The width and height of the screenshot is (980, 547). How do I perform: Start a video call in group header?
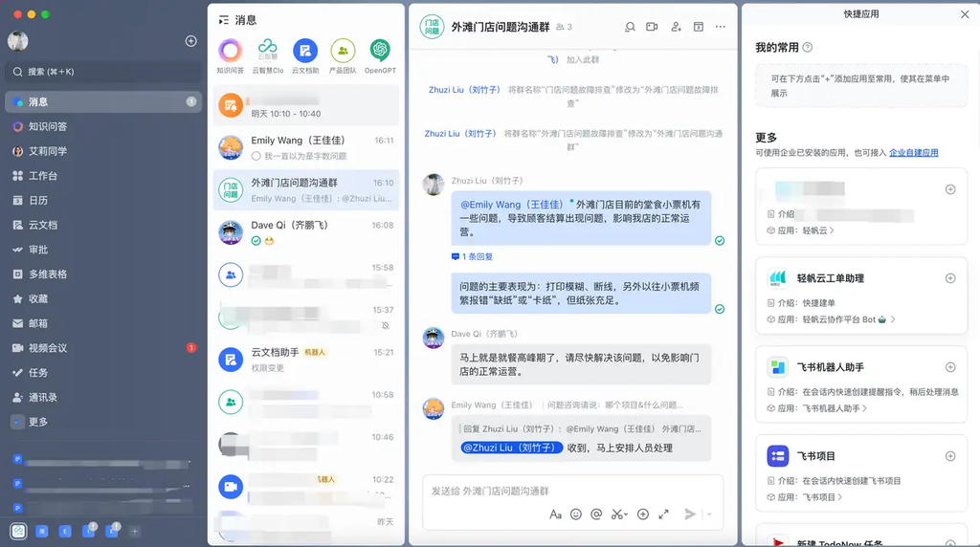pos(652,27)
